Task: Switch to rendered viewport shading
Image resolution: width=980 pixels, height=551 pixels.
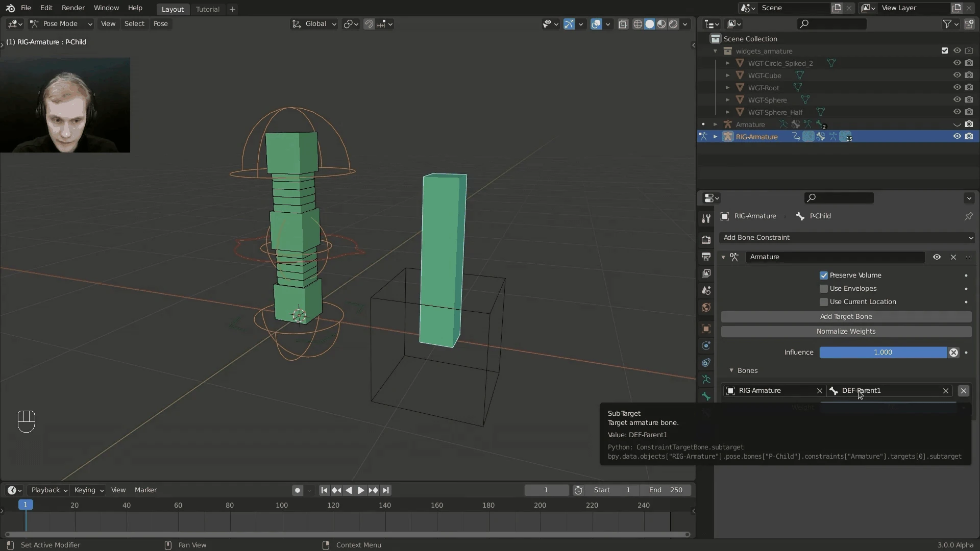Action: (673, 24)
